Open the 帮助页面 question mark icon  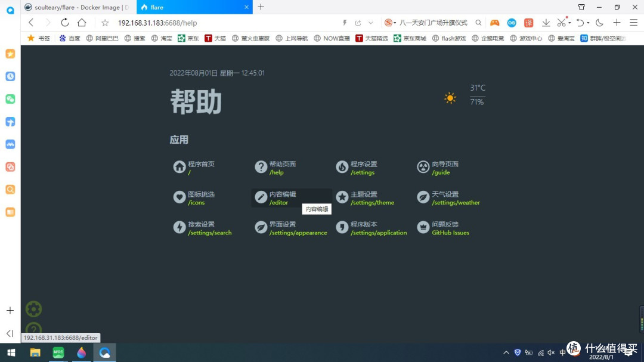(x=261, y=167)
